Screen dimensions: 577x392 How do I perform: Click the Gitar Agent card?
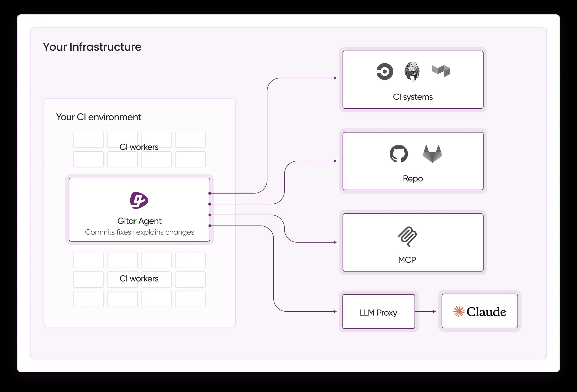(x=139, y=209)
